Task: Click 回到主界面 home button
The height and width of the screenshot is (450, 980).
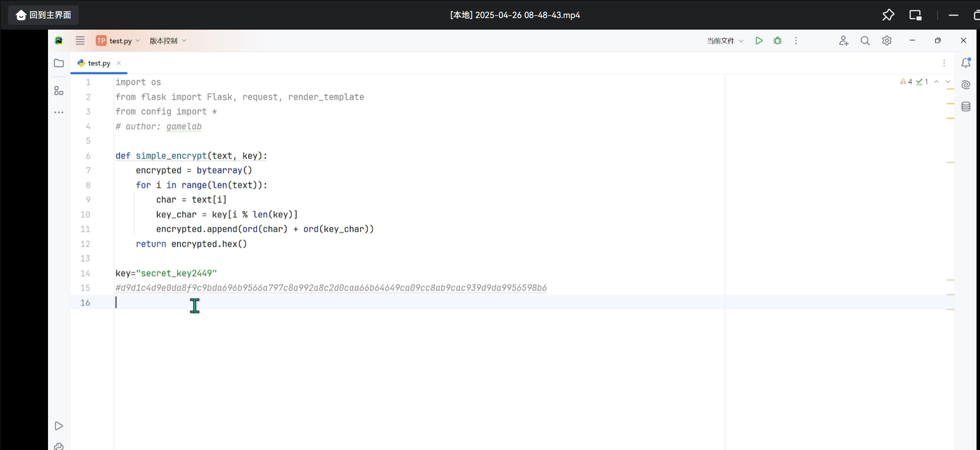Action: [43, 15]
